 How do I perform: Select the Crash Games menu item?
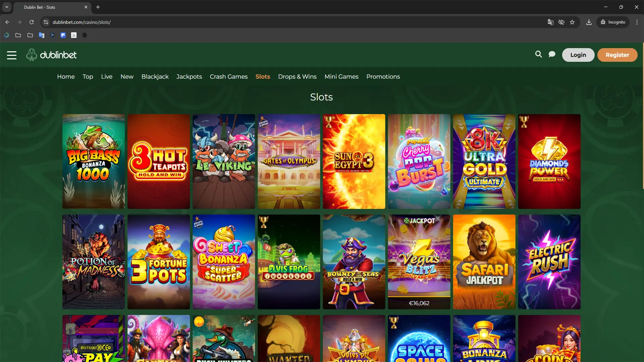point(228,77)
